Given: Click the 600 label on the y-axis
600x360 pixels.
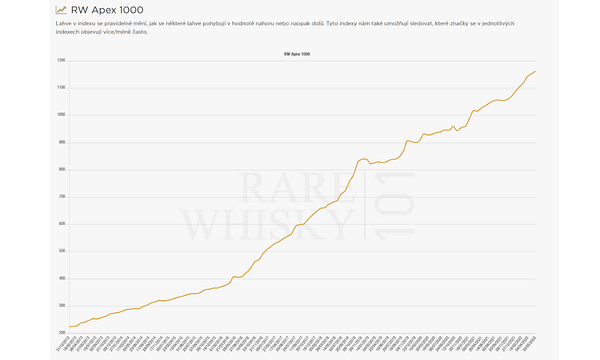Looking at the screenshot, I should coord(62,224).
